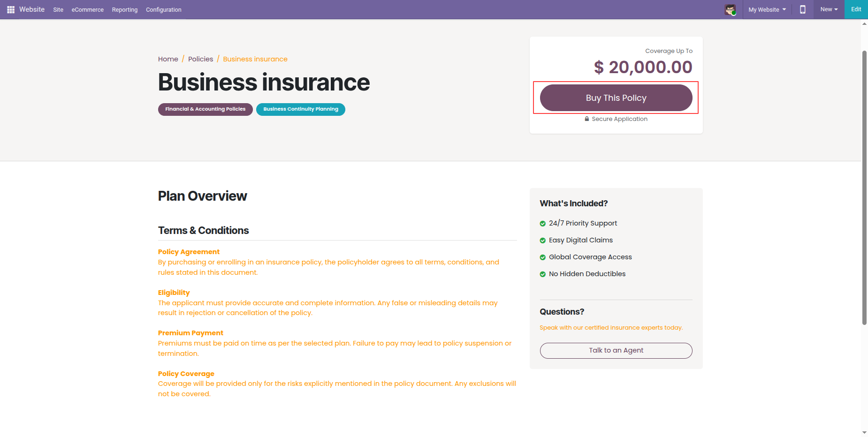Toggle mobile preview phone icon

(803, 9)
